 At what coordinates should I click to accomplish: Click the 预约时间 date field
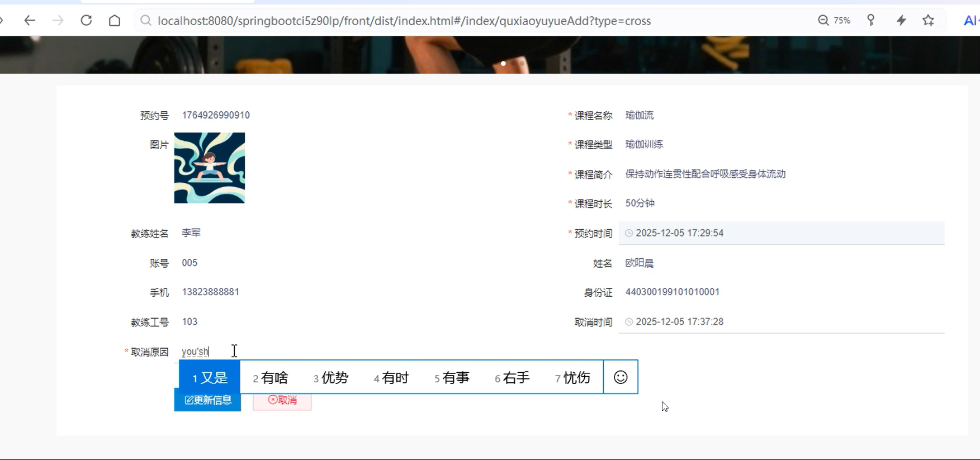coord(782,233)
